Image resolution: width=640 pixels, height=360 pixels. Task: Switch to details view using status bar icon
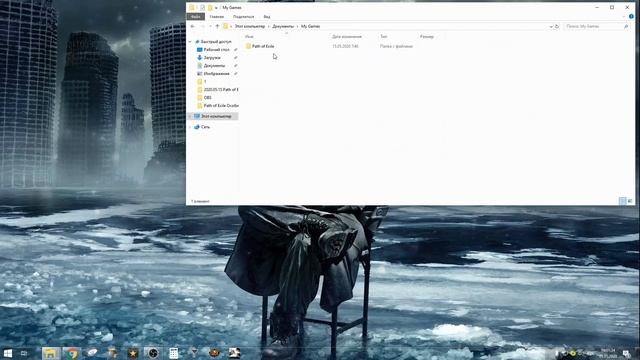tap(622, 201)
